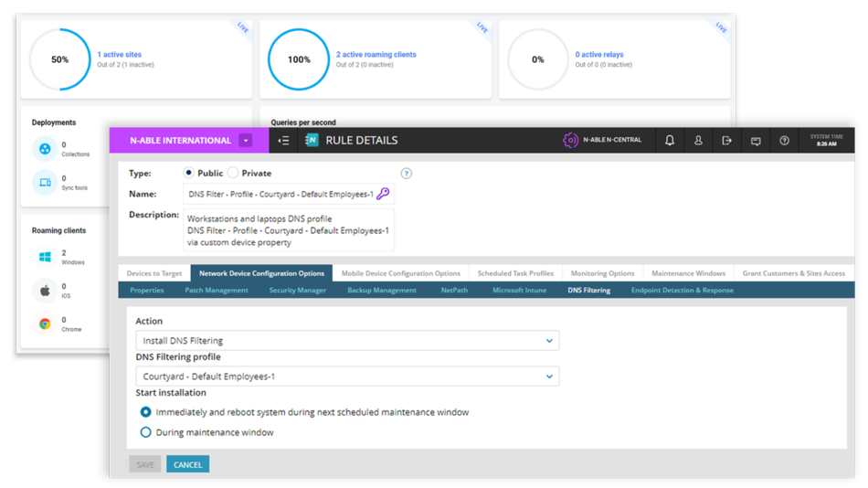Switch to Network Device Configuration Options tab
868x488 pixels.
click(x=262, y=273)
